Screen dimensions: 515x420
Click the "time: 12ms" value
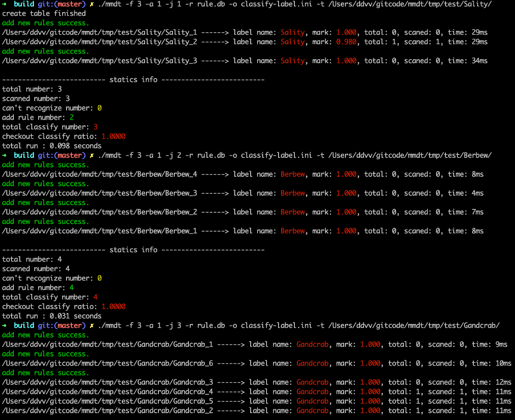[492, 382]
